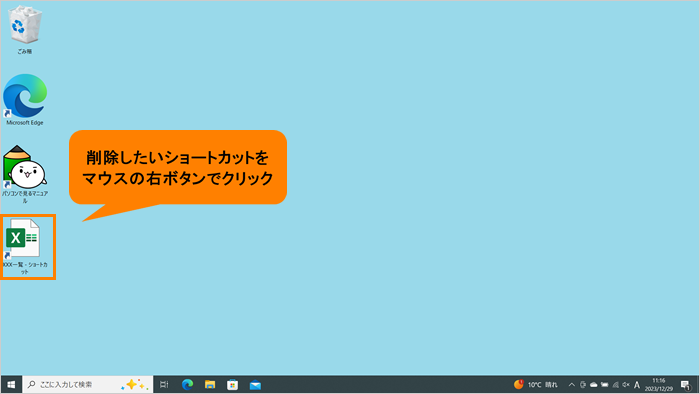Screen dimensions: 700x394
Task: Open the clock and date 11:16 flyout
Action: coord(658,384)
